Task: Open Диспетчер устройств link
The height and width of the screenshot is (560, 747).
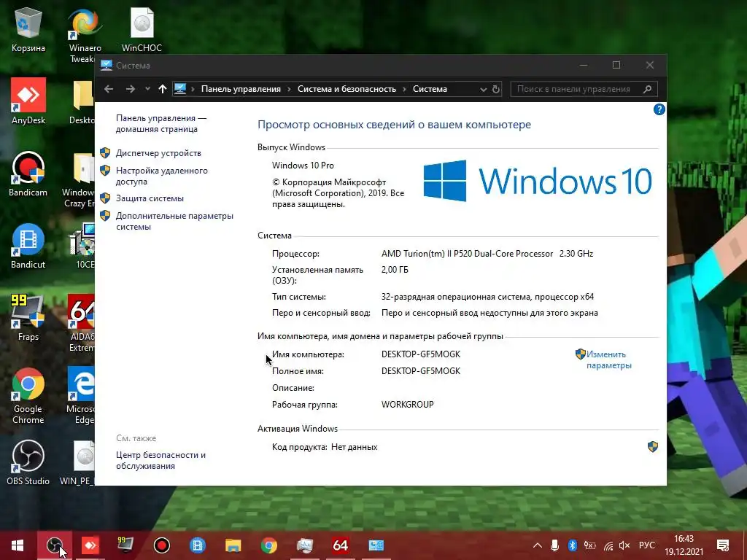Action: point(158,153)
